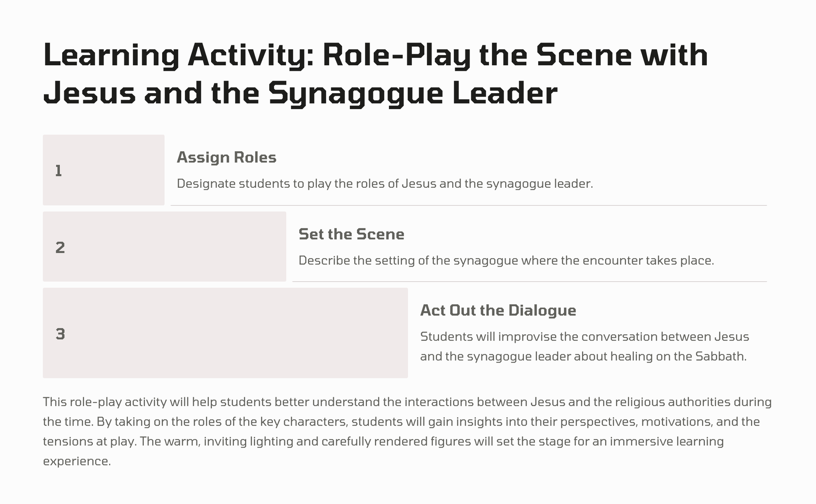Click the 'Students will improvise the conversation' text
This screenshot has height=504, width=816.
point(584,337)
